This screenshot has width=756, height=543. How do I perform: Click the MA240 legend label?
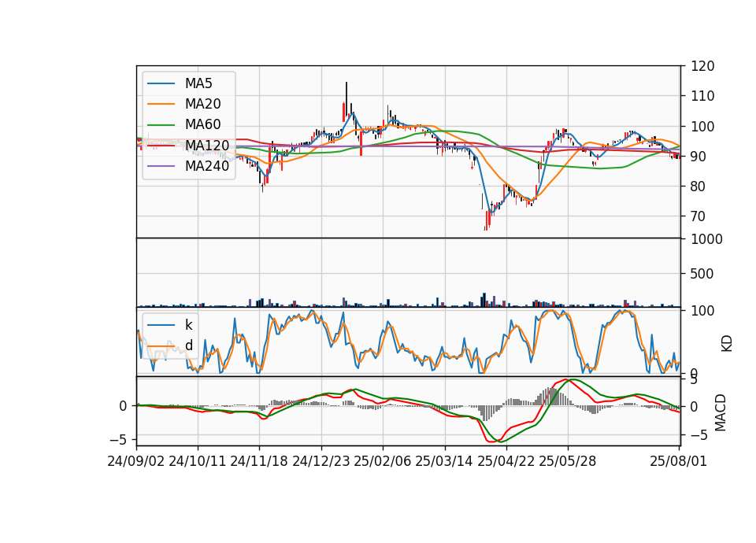tap(207, 166)
